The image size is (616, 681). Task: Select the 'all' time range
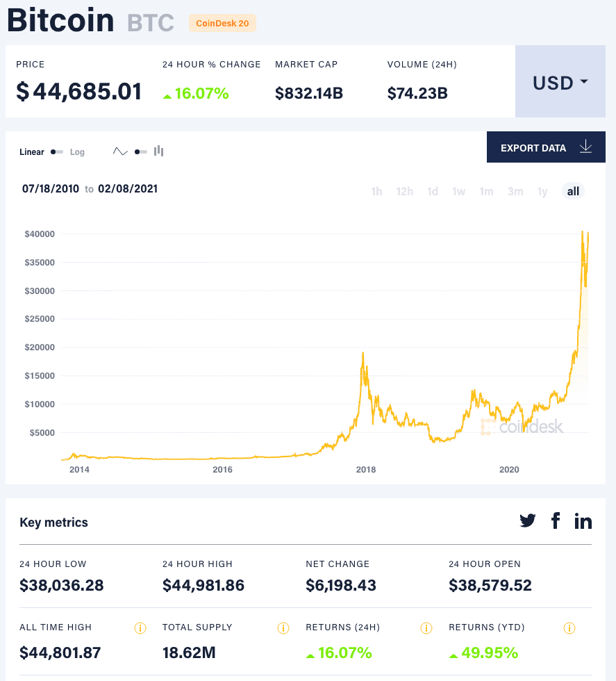(573, 191)
